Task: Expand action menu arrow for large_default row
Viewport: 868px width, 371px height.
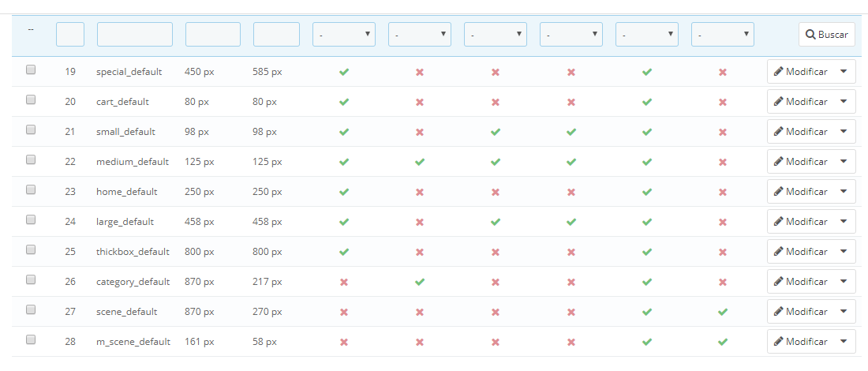Action: 843,222
